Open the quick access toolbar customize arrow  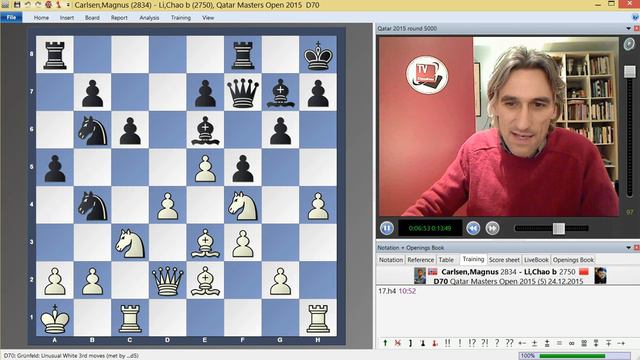tap(68, 5)
